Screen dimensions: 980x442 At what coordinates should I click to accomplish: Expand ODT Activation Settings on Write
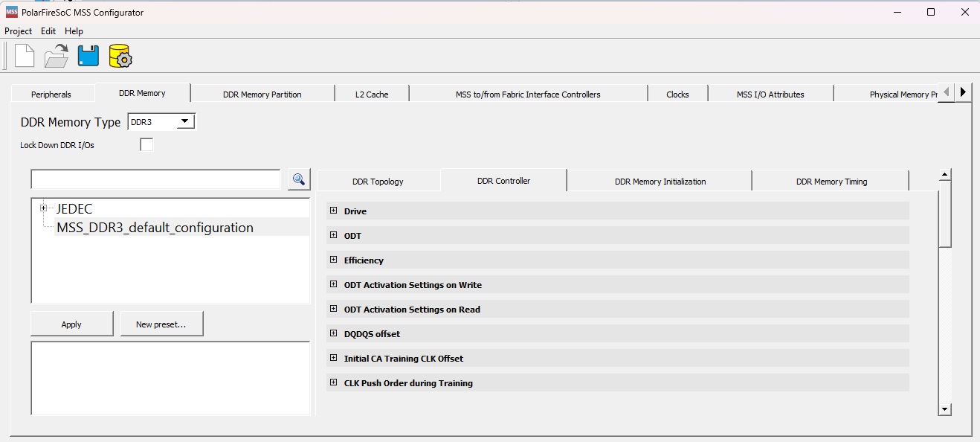333,285
